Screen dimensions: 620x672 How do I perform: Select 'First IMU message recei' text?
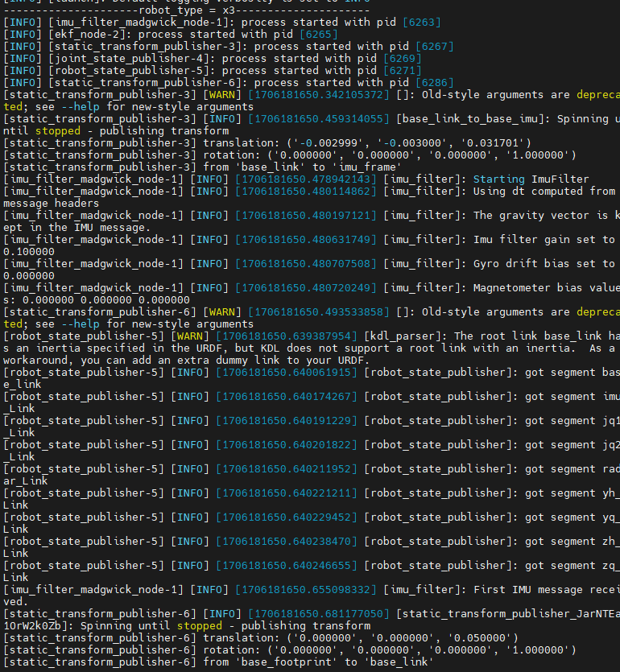pyautogui.click(x=547, y=590)
